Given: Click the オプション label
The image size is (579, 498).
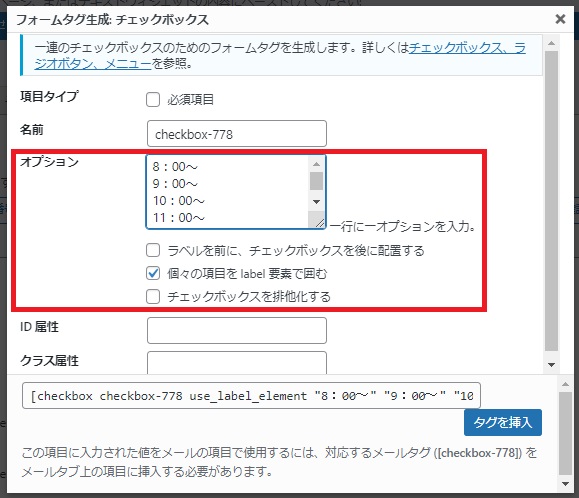Looking at the screenshot, I should click(49, 162).
